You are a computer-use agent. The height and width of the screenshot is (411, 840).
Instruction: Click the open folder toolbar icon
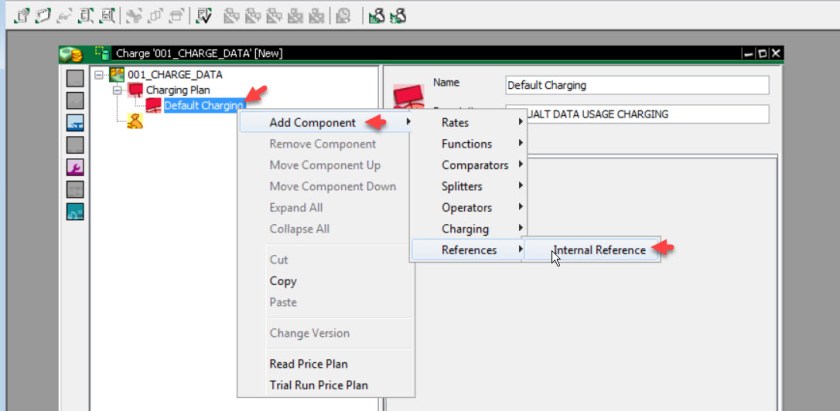point(41,16)
